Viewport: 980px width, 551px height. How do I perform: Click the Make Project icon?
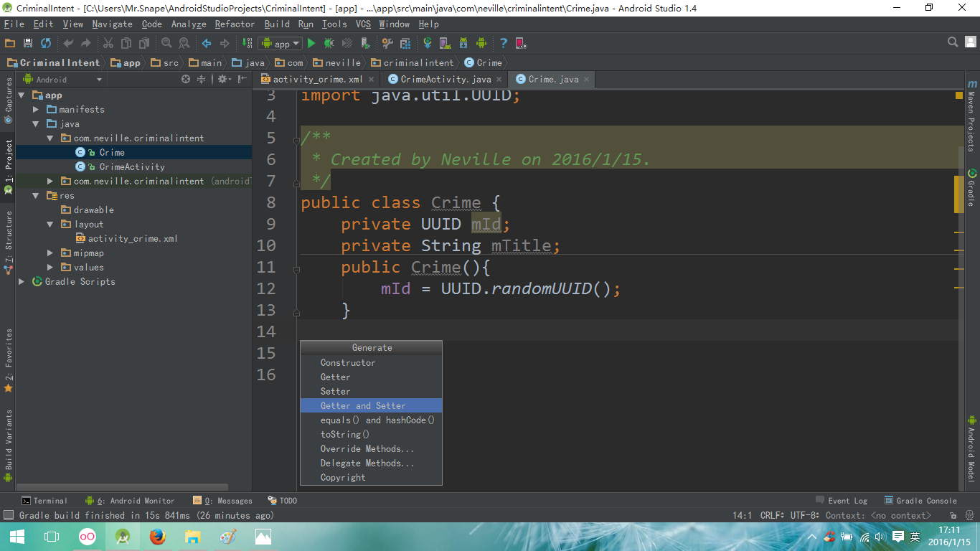tap(247, 43)
